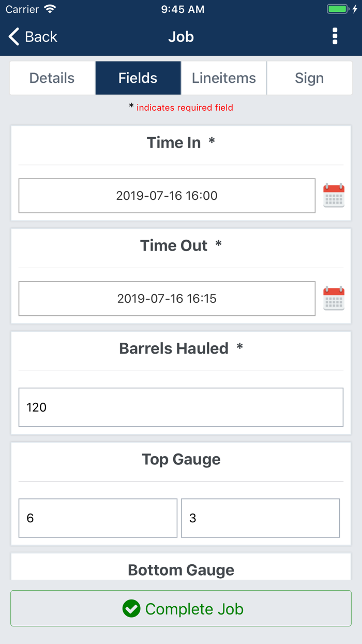
Task: Select the Top Gauge field containing 3
Action: click(x=260, y=518)
